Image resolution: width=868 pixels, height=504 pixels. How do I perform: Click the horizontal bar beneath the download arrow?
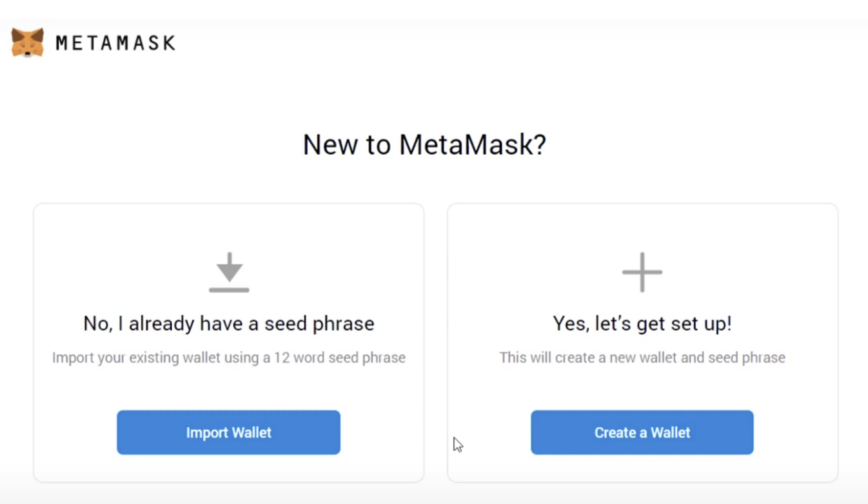(x=229, y=290)
